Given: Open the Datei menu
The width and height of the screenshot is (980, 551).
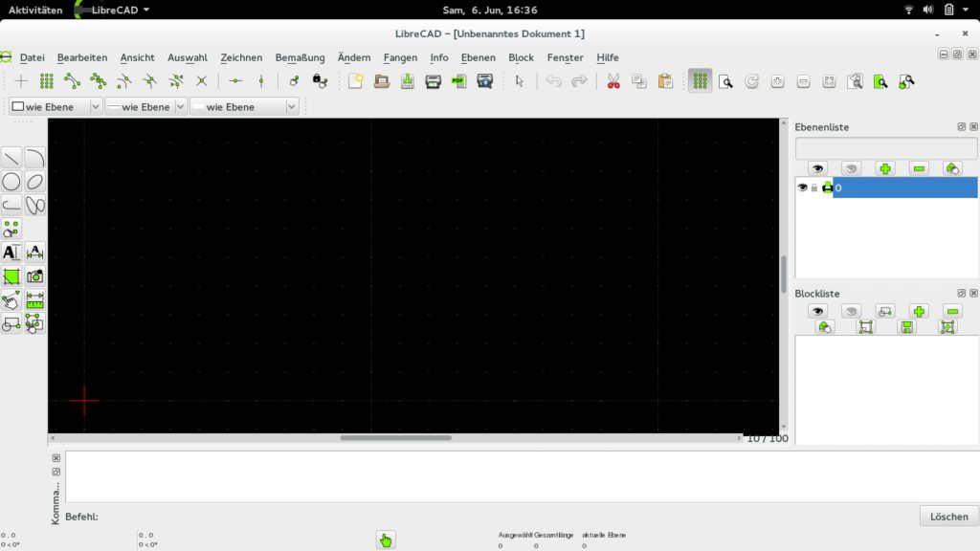Looking at the screenshot, I should 32,57.
